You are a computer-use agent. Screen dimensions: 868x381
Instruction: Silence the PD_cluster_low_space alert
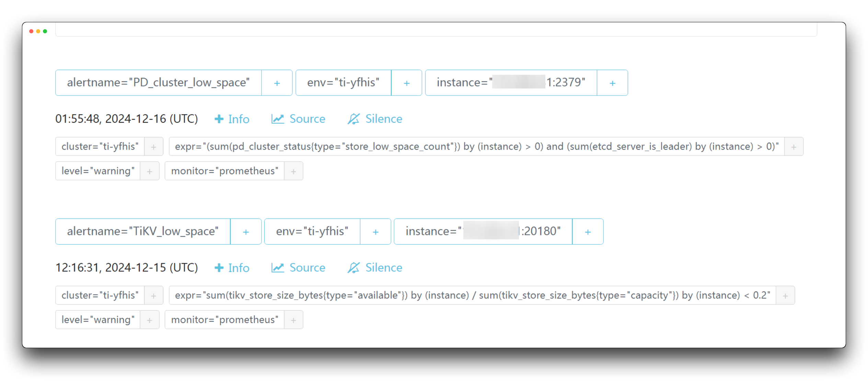[375, 119]
